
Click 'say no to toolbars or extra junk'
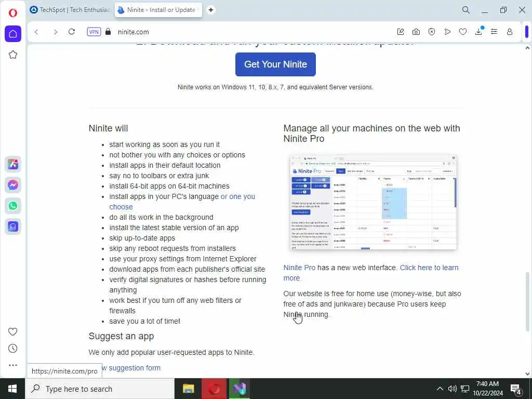(159, 176)
